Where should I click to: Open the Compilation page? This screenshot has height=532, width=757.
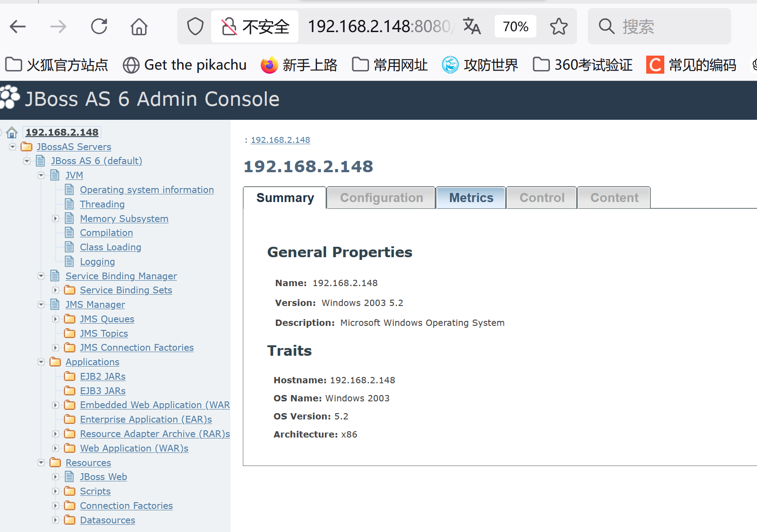click(106, 233)
